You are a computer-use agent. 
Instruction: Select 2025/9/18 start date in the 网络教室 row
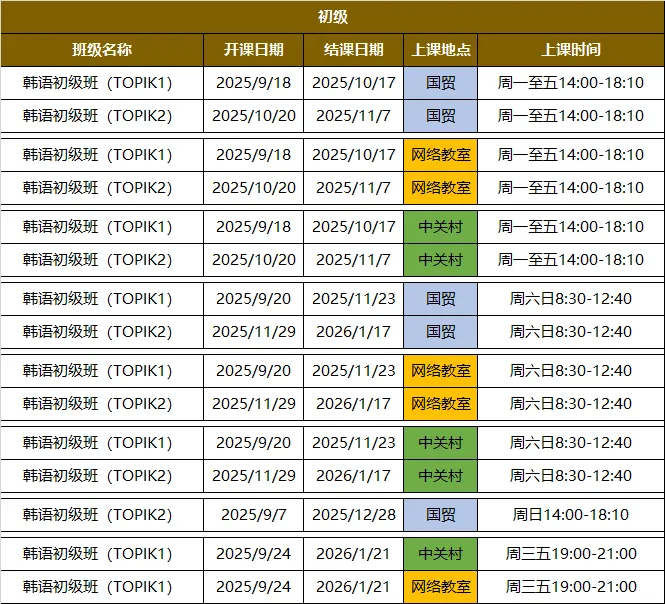[x=254, y=155]
